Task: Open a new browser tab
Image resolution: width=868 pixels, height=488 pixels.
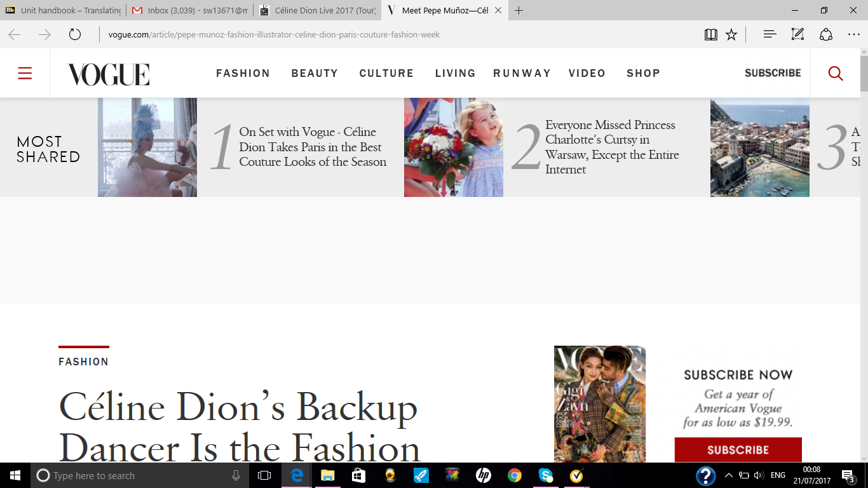Action: point(519,11)
